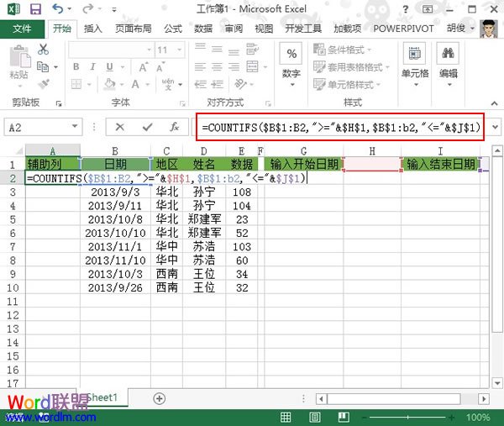Open 单元格样式 cell styles dropdown
Image resolution: width=504 pixels, height=426 pixels.
[347, 85]
